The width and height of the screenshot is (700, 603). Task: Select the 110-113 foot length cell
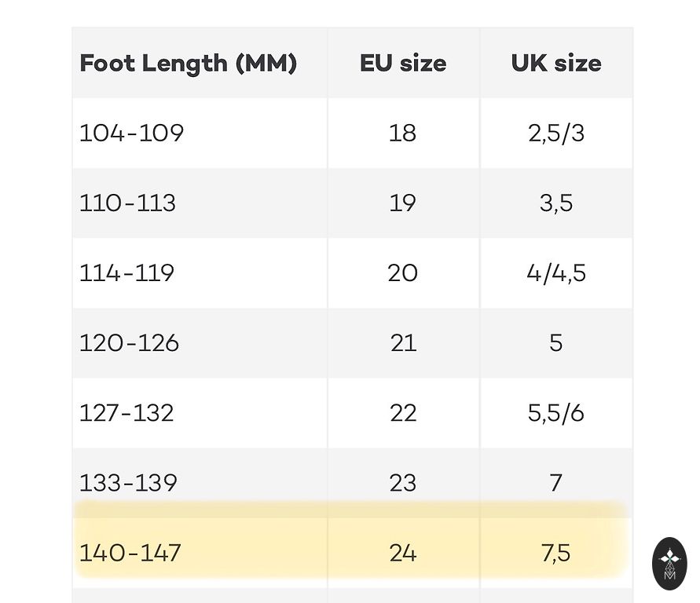click(x=128, y=203)
